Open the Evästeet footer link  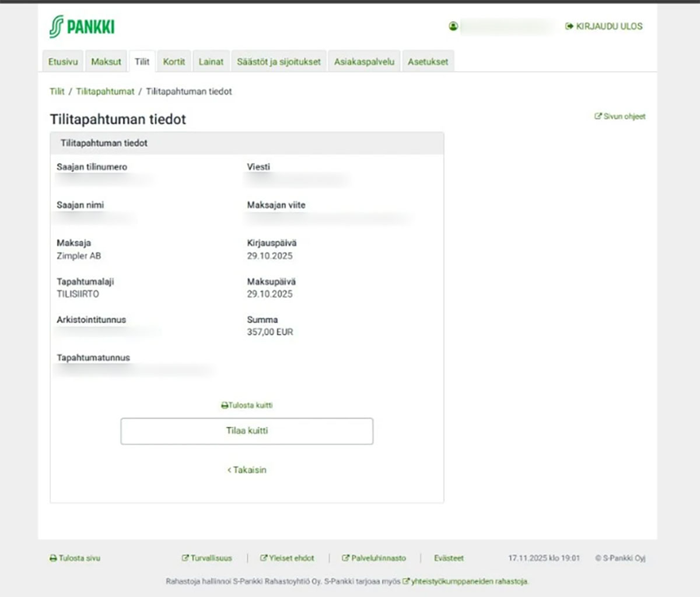pos(449,558)
